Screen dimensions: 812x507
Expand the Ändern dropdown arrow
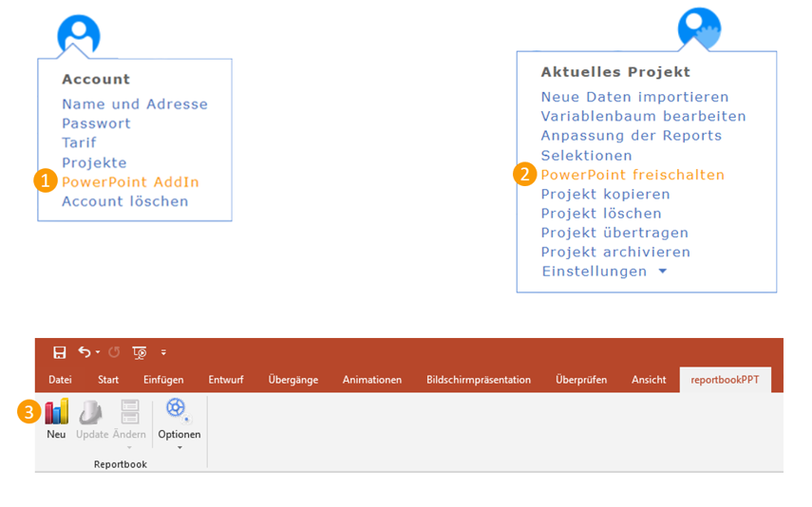(x=129, y=447)
